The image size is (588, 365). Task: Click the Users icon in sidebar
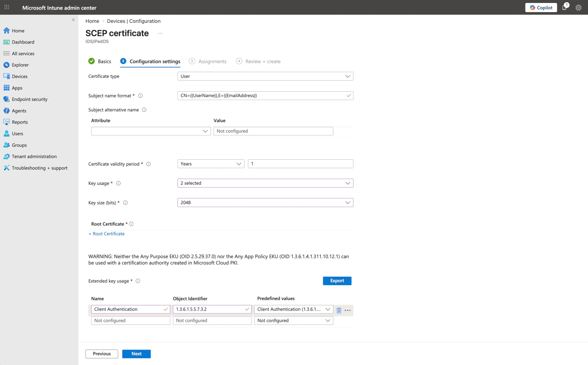click(7, 134)
